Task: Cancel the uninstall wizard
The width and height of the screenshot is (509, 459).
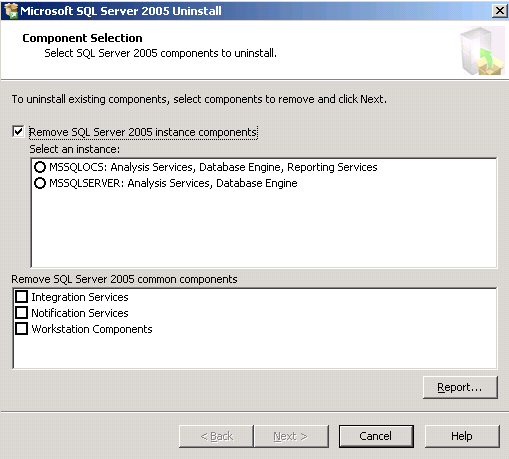Action: tap(376, 436)
